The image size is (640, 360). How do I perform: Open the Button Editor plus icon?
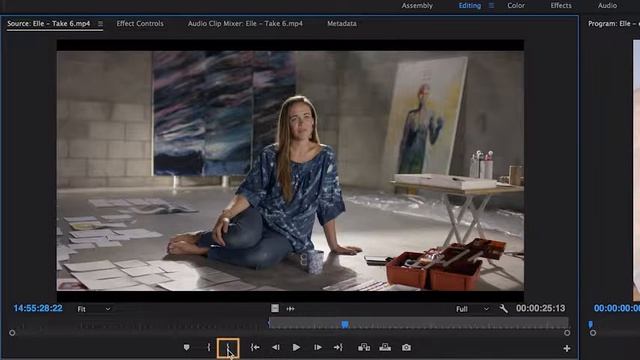(x=567, y=348)
